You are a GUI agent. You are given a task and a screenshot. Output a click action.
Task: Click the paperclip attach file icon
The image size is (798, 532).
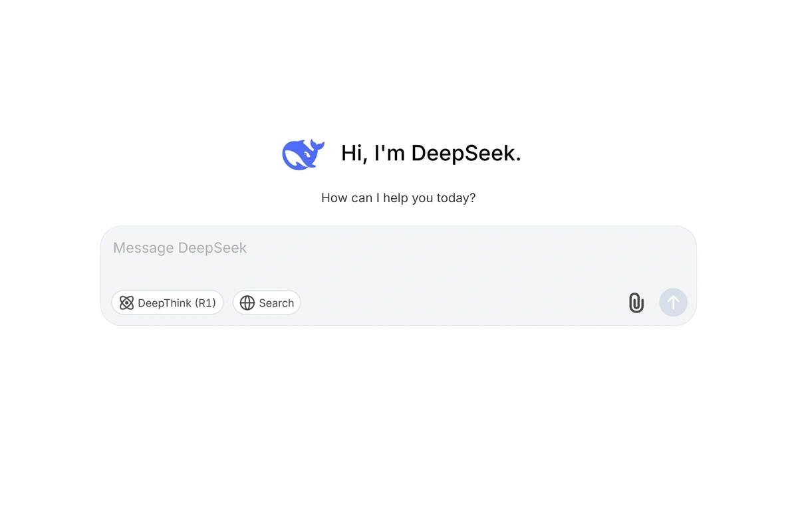(636, 303)
